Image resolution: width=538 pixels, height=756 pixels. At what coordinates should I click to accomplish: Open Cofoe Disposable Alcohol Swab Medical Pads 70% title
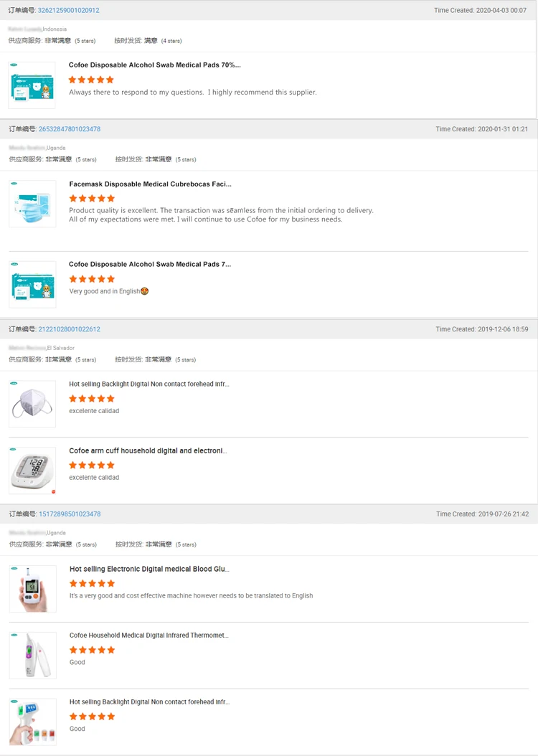[155, 65]
